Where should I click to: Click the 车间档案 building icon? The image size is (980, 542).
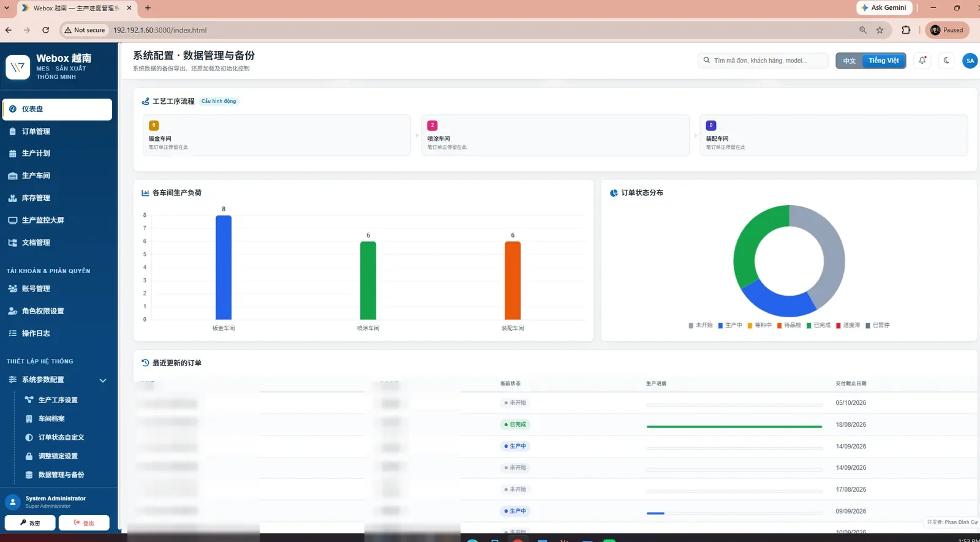(x=29, y=419)
